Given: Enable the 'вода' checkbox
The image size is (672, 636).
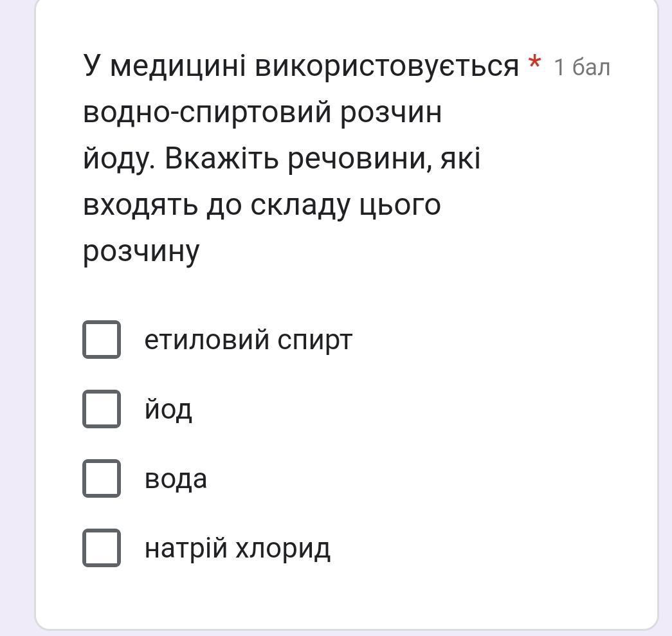Looking at the screenshot, I should pos(102,478).
